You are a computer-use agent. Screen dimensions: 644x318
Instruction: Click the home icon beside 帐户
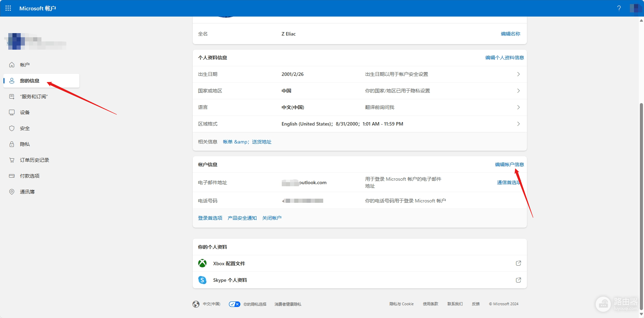click(12, 65)
